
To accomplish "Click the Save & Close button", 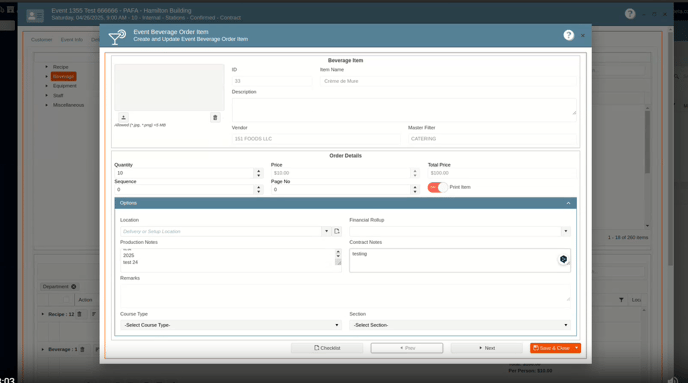I will (551, 348).
